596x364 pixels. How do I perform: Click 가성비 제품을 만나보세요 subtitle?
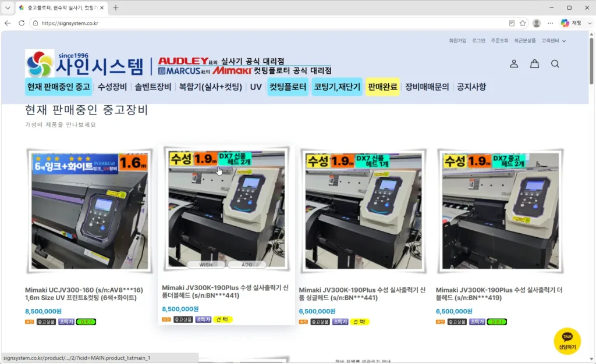pos(61,124)
